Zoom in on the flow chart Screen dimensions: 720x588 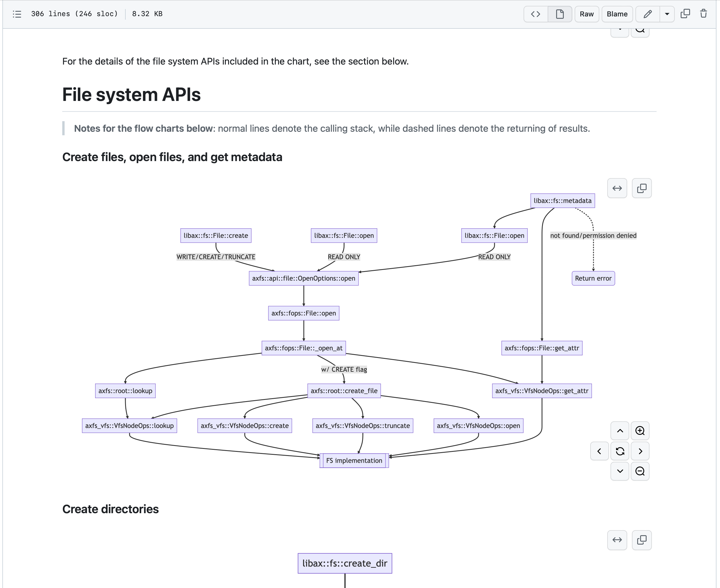[640, 430]
